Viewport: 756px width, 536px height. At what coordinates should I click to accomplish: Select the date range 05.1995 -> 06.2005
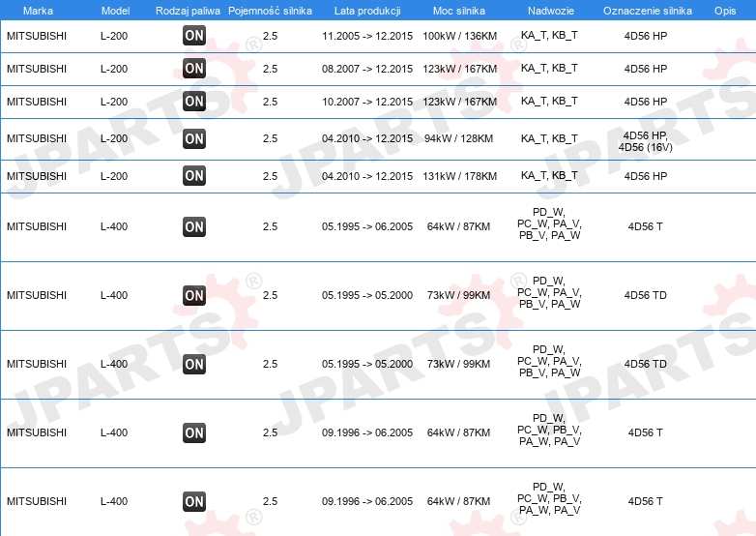coord(367,226)
